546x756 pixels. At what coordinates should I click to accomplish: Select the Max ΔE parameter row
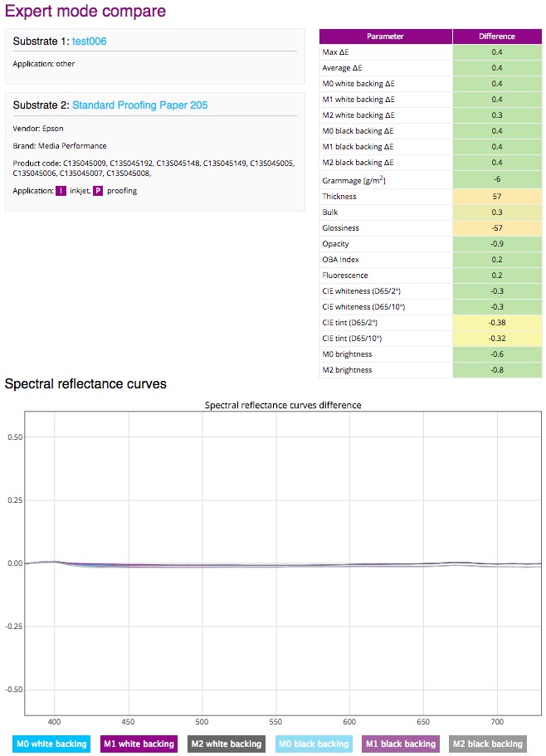click(431, 52)
